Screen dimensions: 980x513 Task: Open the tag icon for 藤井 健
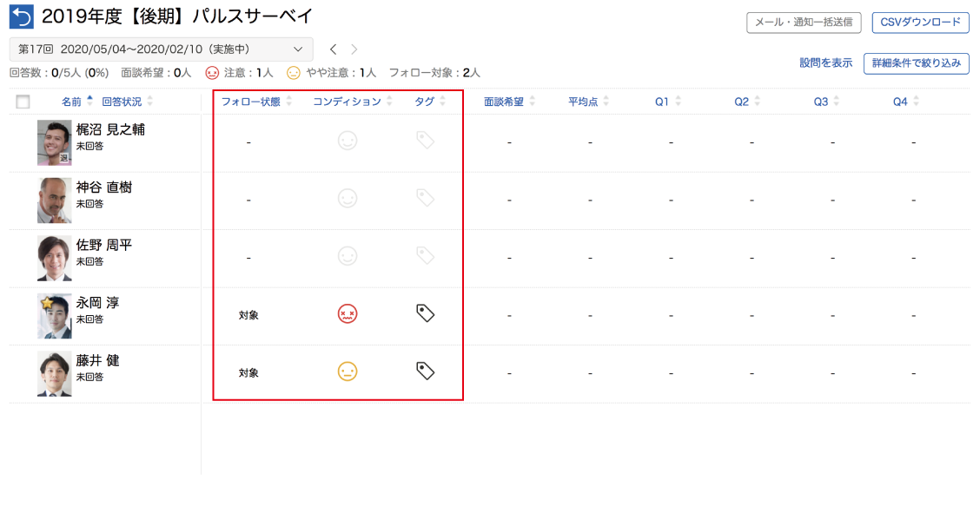(425, 372)
